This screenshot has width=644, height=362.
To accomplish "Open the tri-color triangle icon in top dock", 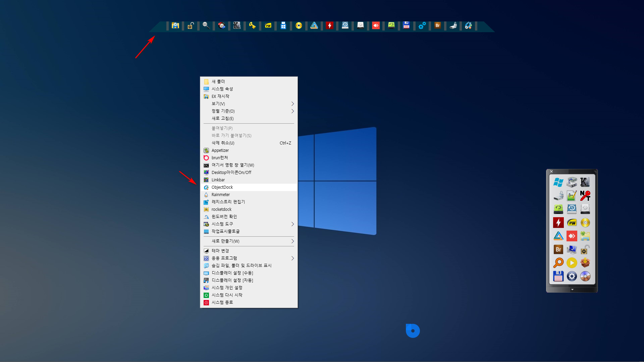I will pyautogui.click(x=314, y=25).
